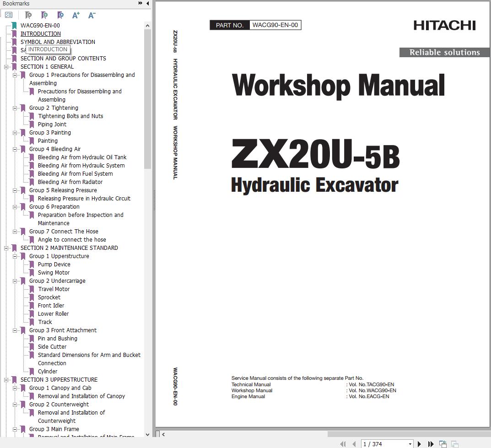Collapse Group 2 Undercarriage node
This screenshot has height=448, width=491.
point(15,281)
